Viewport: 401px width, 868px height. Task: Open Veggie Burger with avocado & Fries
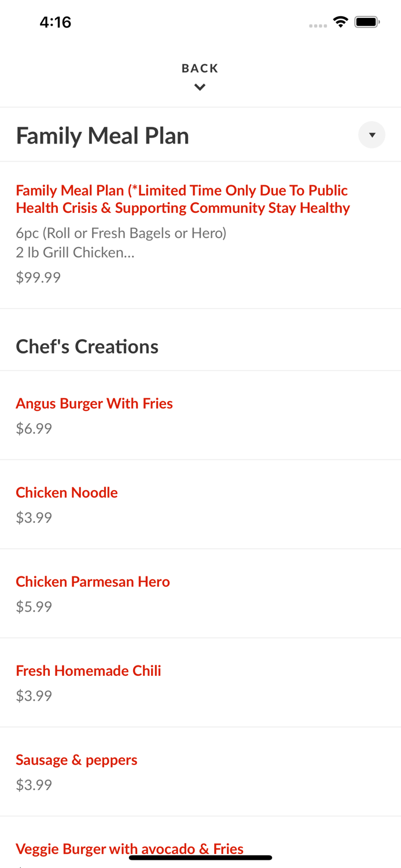click(x=129, y=848)
